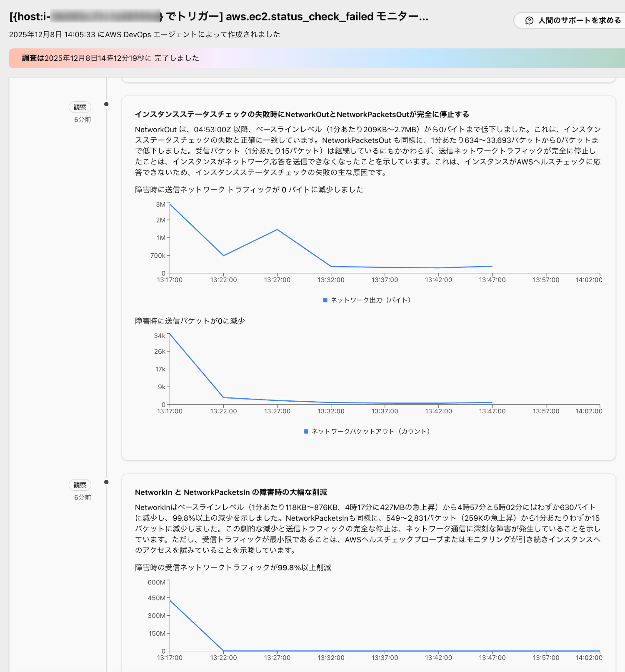Click chart title 障害時の受信ネットワークトラフィックが99.8%以上削減
Screen dimensions: 625x672
coord(233,567)
